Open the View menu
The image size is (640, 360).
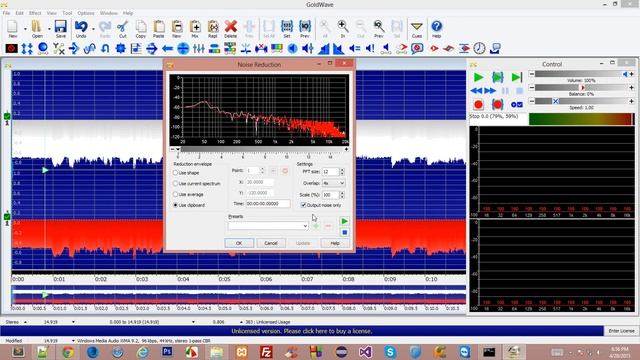click(x=51, y=13)
